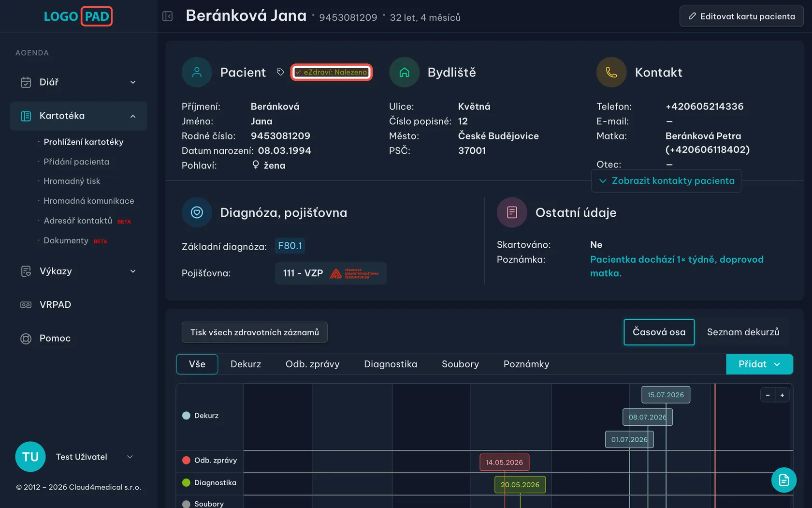Open timeline entry 15.07.2026
Screen dimensions: 812x508
click(666, 395)
